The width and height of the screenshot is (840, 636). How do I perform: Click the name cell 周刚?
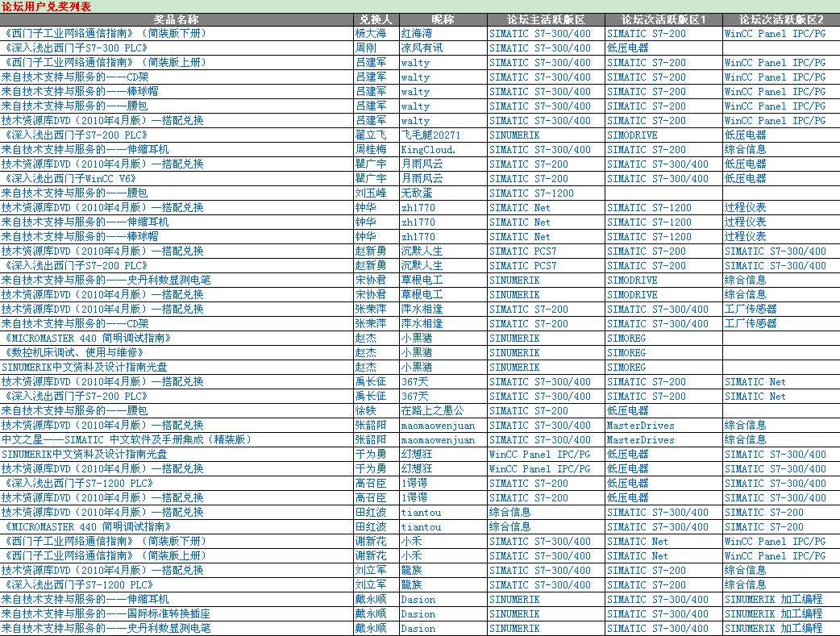coord(365,48)
